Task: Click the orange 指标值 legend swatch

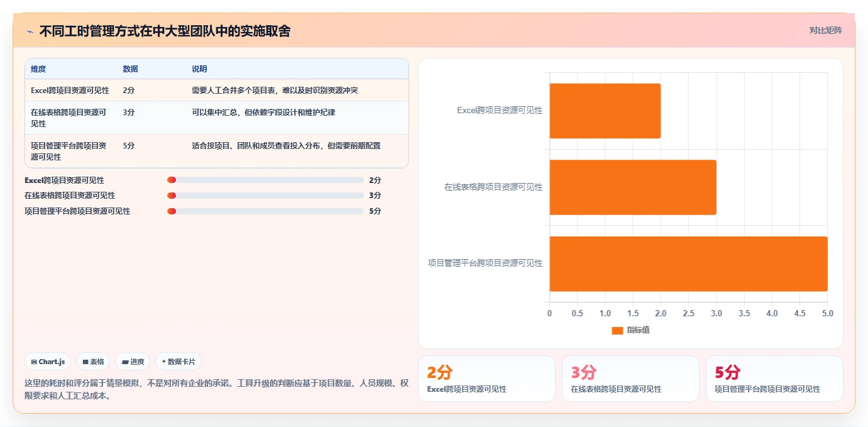Action: [x=617, y=330]
